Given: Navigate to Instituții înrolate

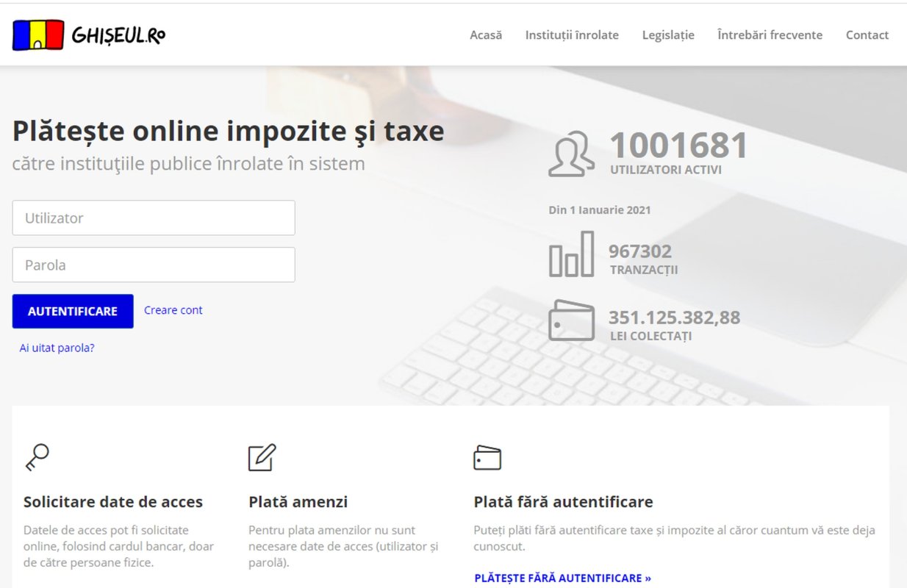Looking at the screenshot, I should point(572,35).
